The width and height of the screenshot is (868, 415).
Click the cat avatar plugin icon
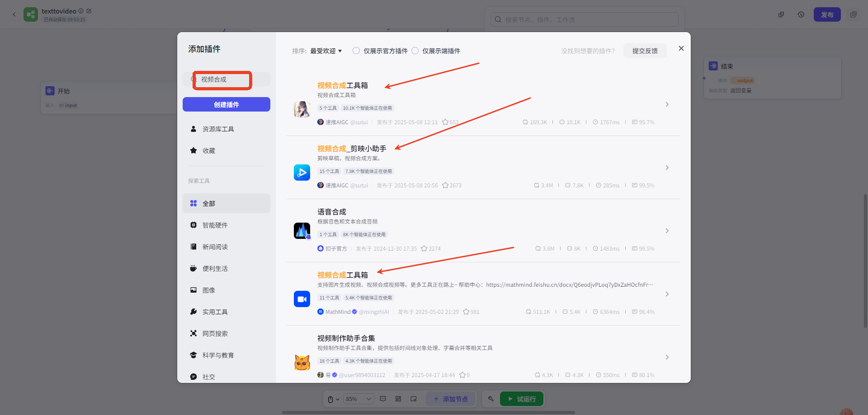coord(302,362)
